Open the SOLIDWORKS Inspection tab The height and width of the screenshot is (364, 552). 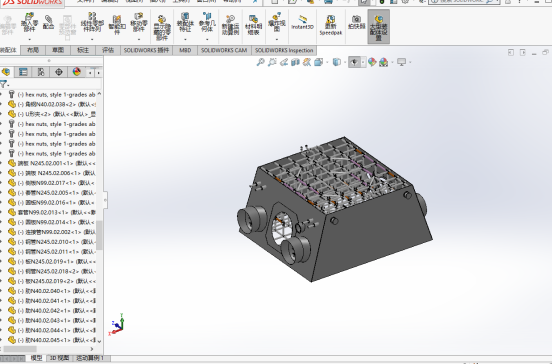[x=284, y=50]
